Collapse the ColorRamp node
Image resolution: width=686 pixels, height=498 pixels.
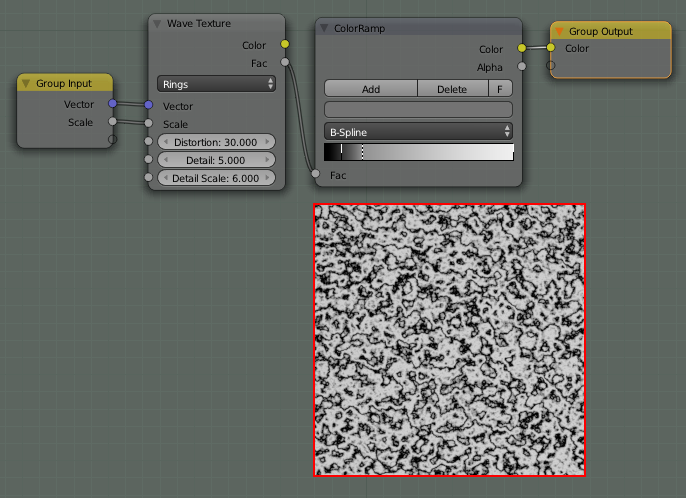pos(324,28)
